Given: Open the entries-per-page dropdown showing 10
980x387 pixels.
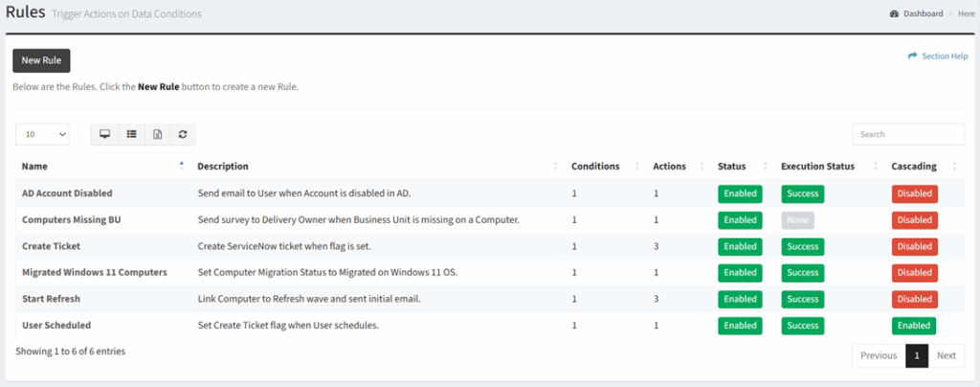Looking at the screenshot, I should pos(43,135).
